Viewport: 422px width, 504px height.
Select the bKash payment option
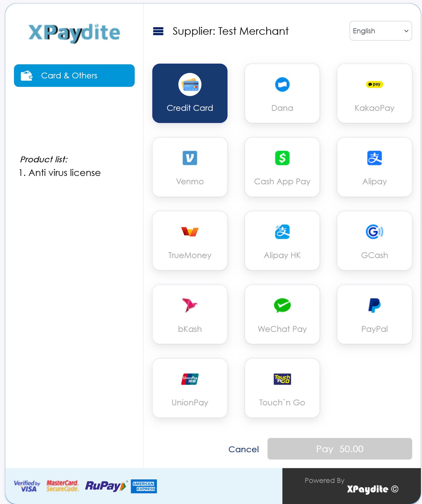click(190, 314)
